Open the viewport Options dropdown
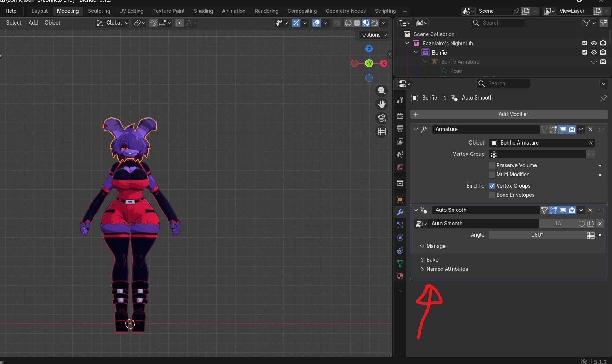This screenshot has height=364, width=612. 374,35
